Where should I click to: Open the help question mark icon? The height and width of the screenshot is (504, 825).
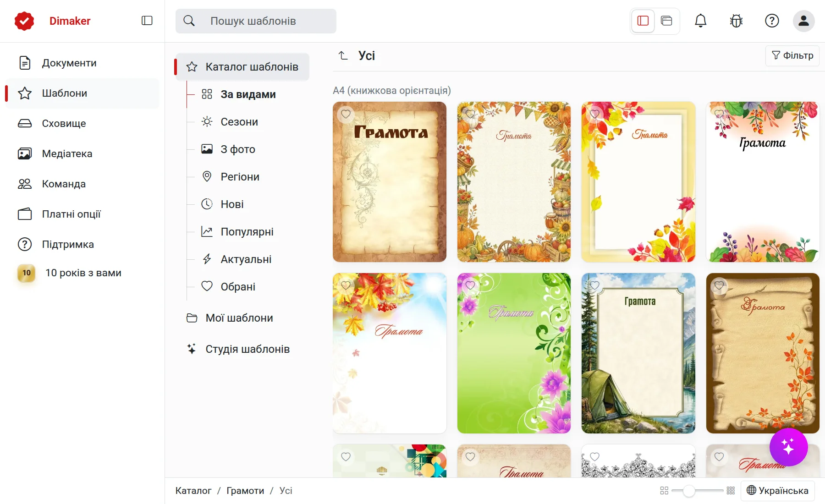[772, 21]
